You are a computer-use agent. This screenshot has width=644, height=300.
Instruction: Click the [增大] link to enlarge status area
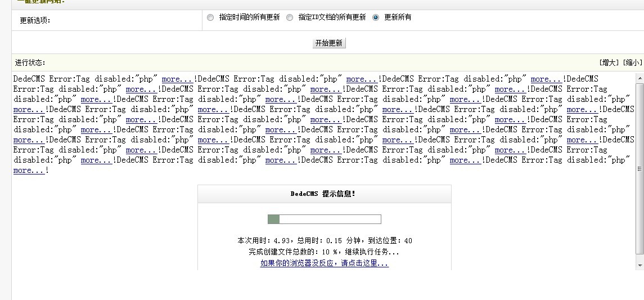609,62
